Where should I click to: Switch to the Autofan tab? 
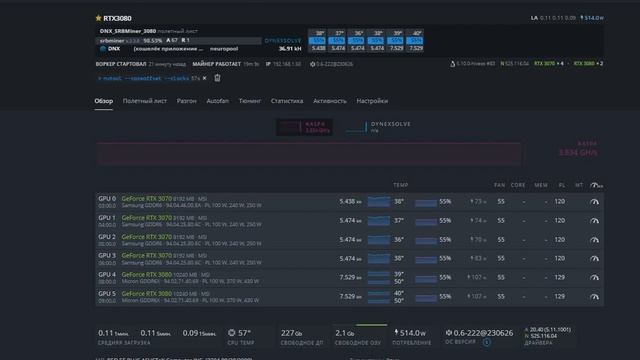[218, 101]
